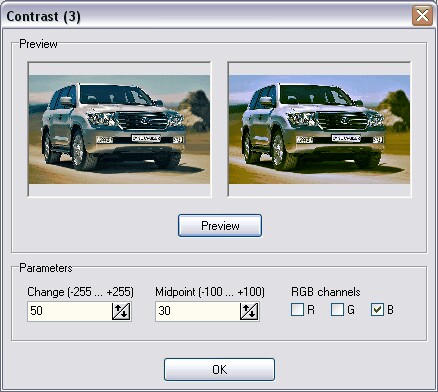The width and height of the screenshot is (438, 392).
Task: Click the Preview button
Action: pyautogui.click(x=220, y=226)
